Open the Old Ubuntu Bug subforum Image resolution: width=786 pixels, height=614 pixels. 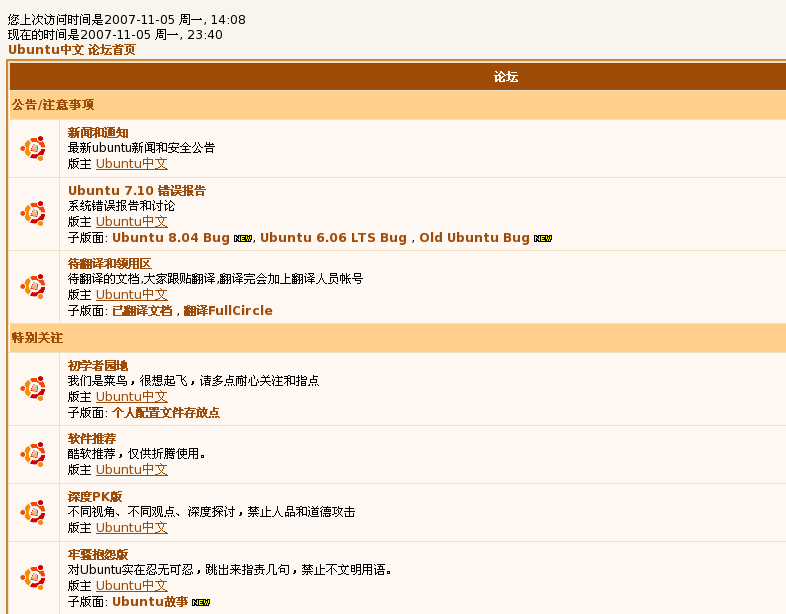click(474, 238)
